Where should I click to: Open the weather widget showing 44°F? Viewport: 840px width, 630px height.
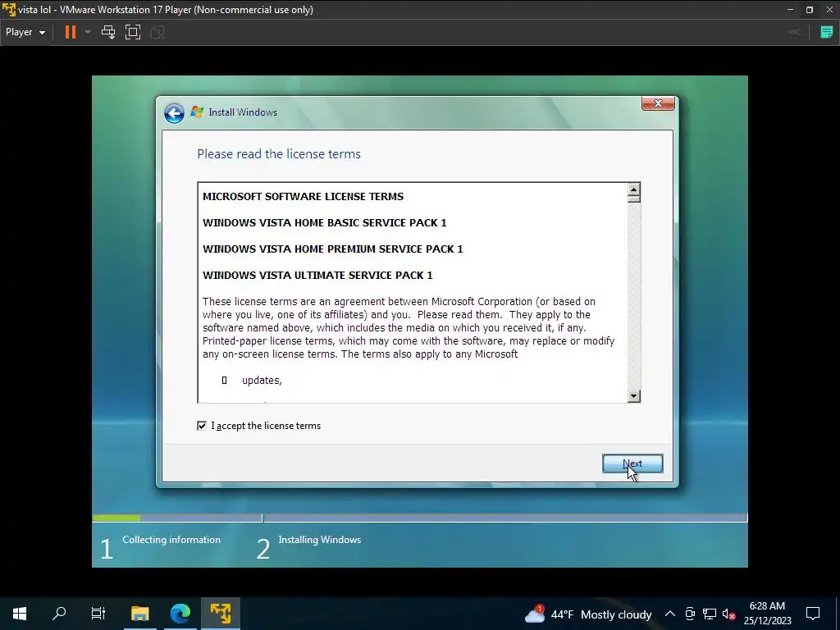click(x=588, y=614)
